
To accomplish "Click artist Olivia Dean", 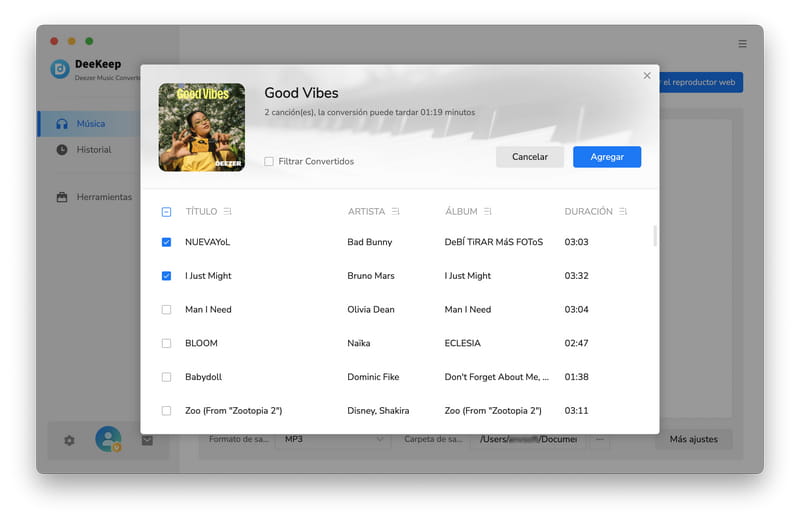I will (371, 310).
